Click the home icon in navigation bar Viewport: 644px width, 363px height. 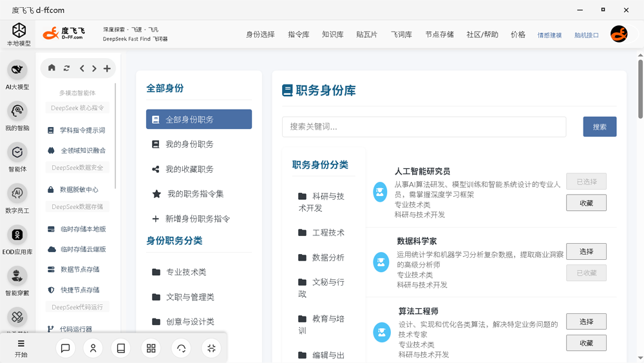pos(52,68)
